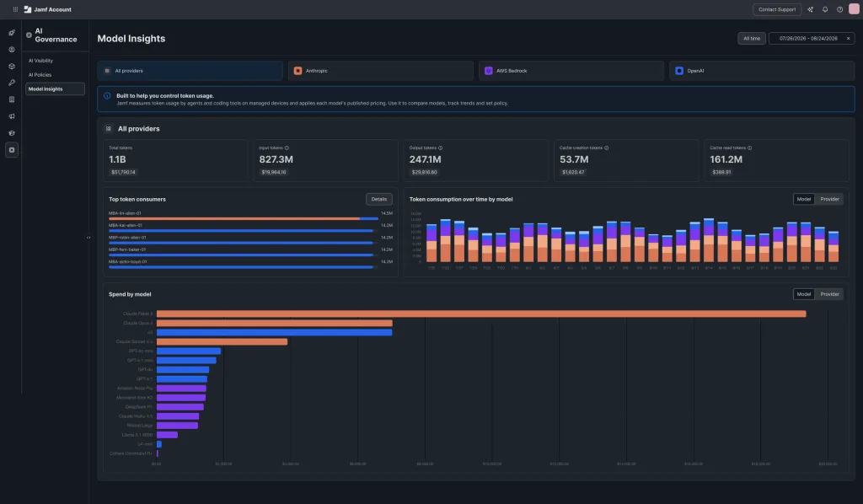Click the info icon beside Output tokens
863x504 pixels.
coord(440,148)
